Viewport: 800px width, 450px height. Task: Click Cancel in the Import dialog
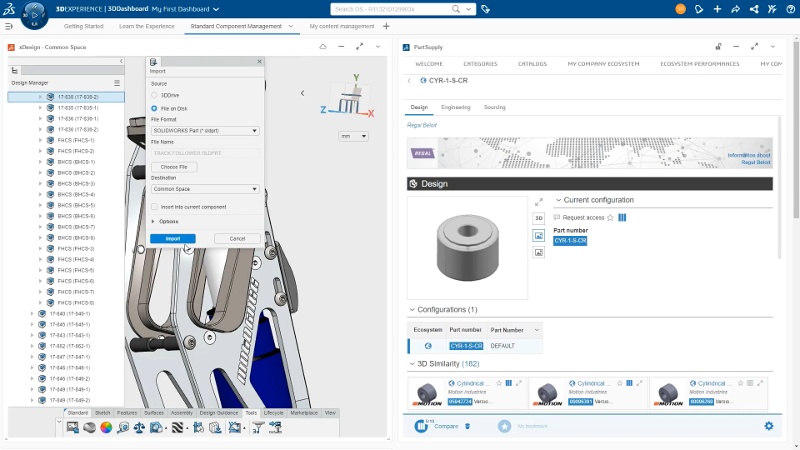(x=237, y=238)
